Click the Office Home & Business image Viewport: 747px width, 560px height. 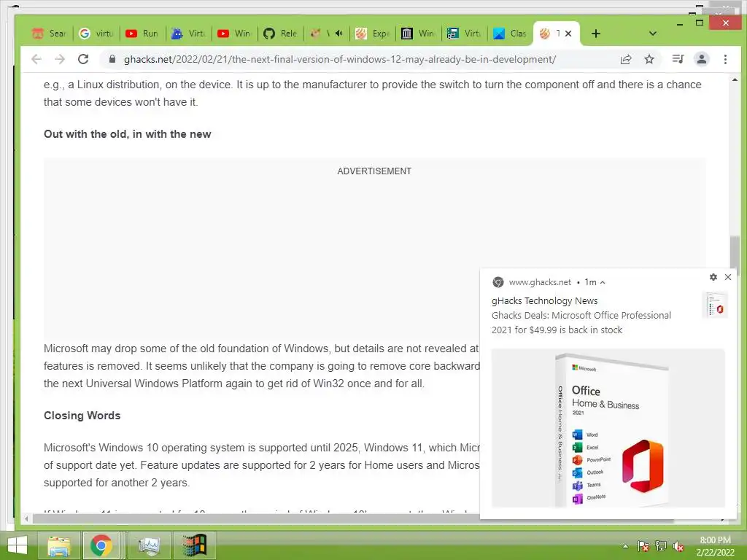(608, 428)
